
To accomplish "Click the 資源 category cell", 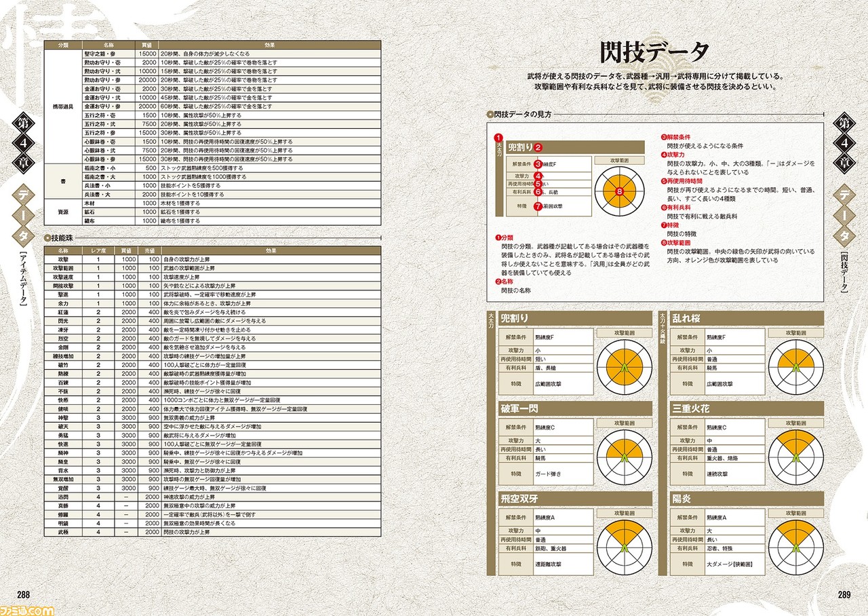I will point(64,211).
